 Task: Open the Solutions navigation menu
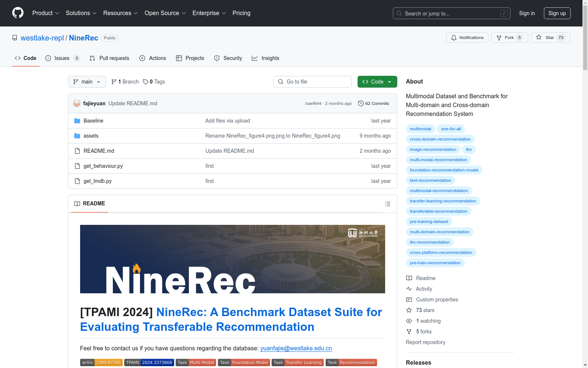point(81,13)
